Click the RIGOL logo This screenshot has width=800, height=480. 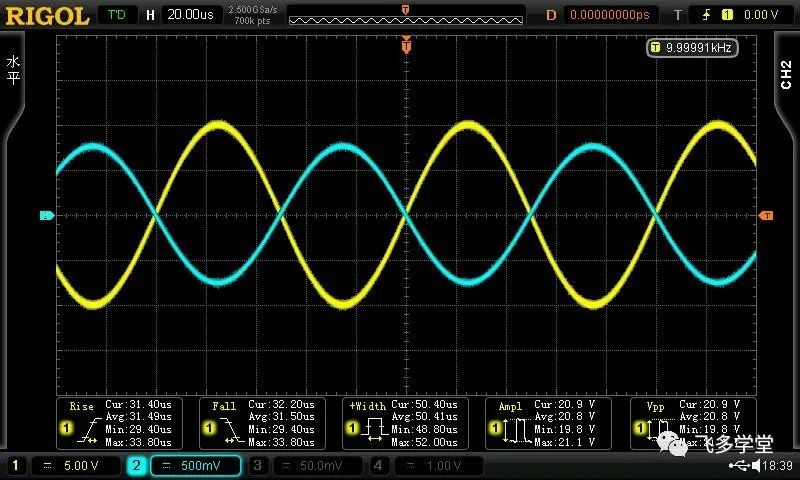tap(46, 15)
